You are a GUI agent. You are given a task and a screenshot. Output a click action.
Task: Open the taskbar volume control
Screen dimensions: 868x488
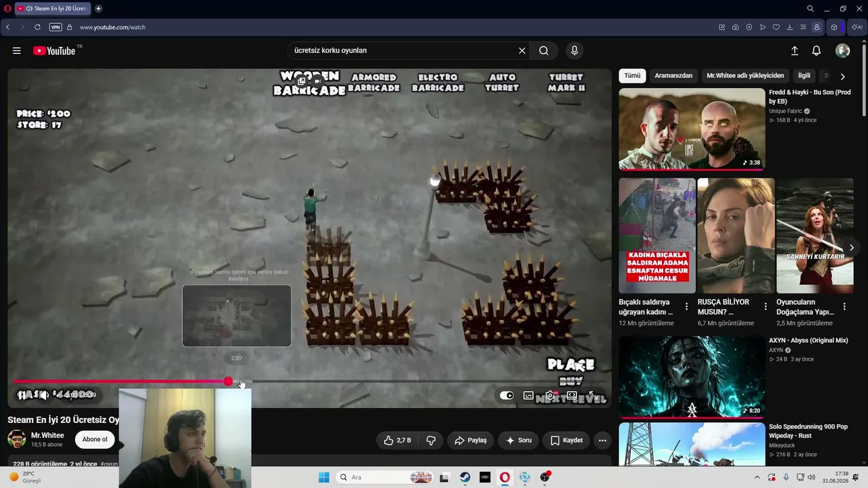pyautogui.click(x=812, y=477)
